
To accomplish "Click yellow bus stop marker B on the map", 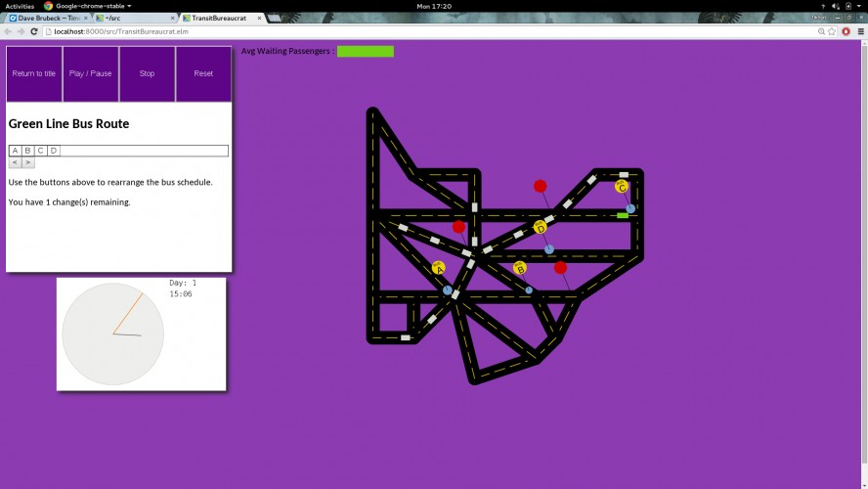I will pyautogui.click(x=519, y=268).
